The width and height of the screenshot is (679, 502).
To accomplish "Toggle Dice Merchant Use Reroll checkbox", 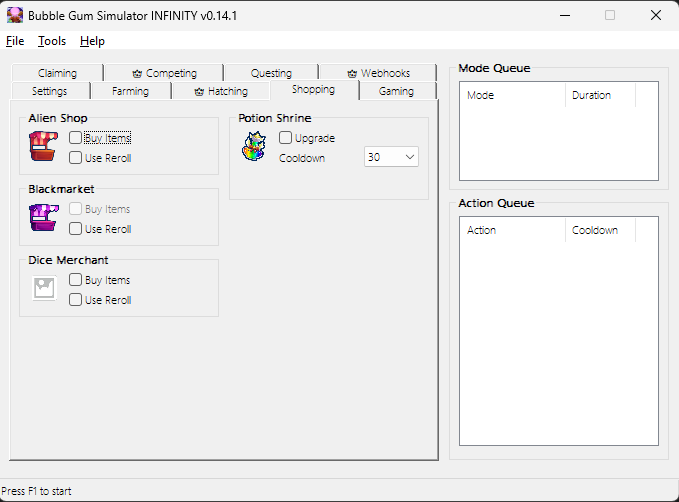I will pos(75,300).
